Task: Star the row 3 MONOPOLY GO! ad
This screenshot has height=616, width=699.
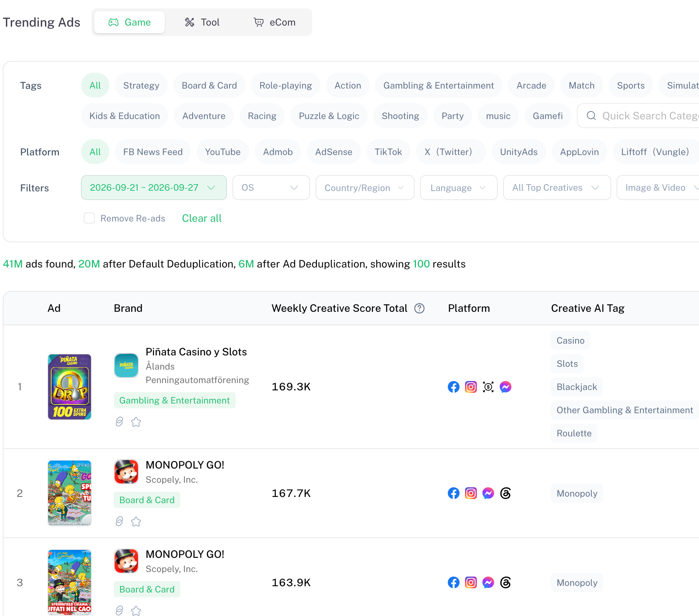Action: pos(136,611)
